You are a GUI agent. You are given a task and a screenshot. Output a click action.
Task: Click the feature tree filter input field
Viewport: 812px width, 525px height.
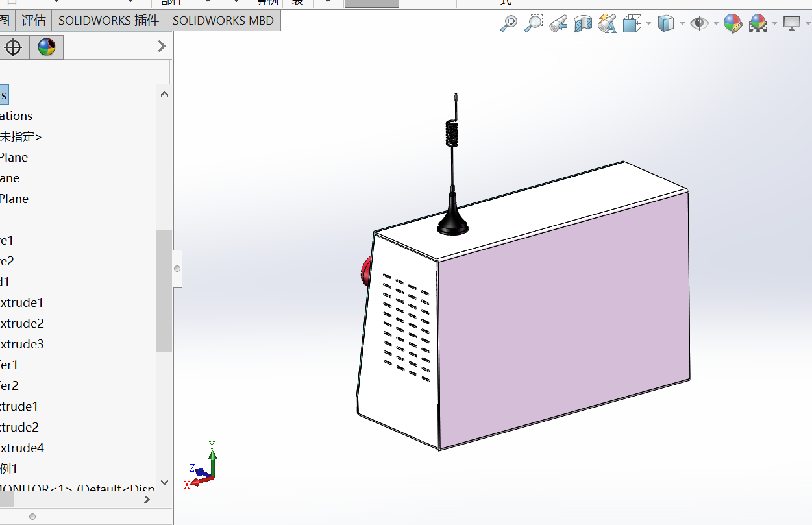coord(84,72)
